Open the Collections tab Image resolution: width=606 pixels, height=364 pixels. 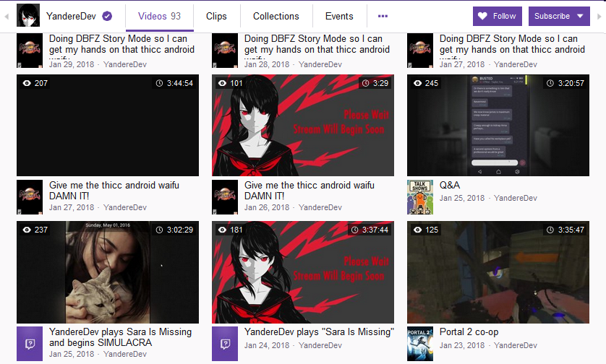(276, 16)
